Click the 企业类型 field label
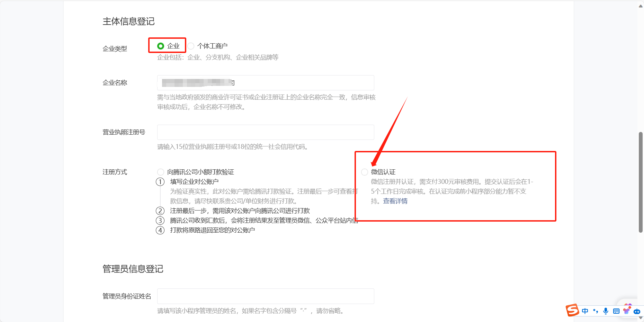The image size is (644, 322). (x=115, y=49)
